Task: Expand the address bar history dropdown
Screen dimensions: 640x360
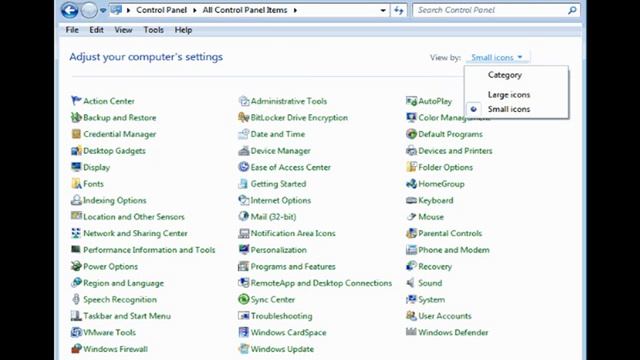Action: click(x=383, y=10)
